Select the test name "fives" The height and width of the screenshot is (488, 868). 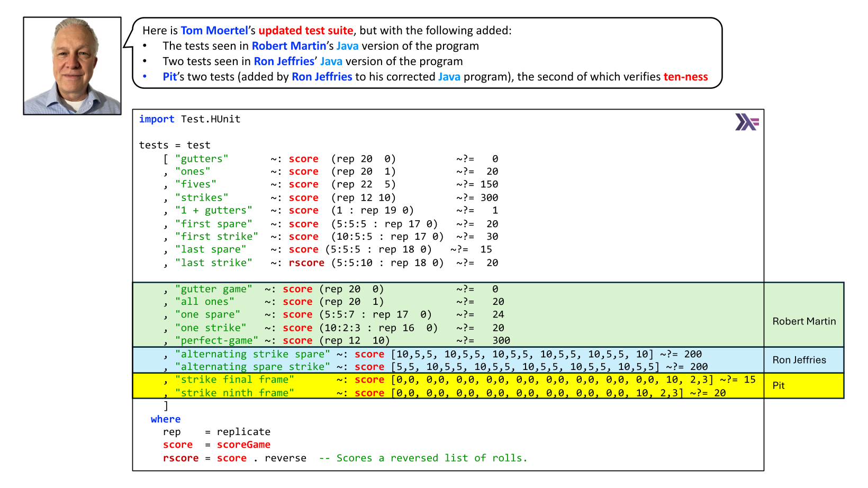click(196, 184)
